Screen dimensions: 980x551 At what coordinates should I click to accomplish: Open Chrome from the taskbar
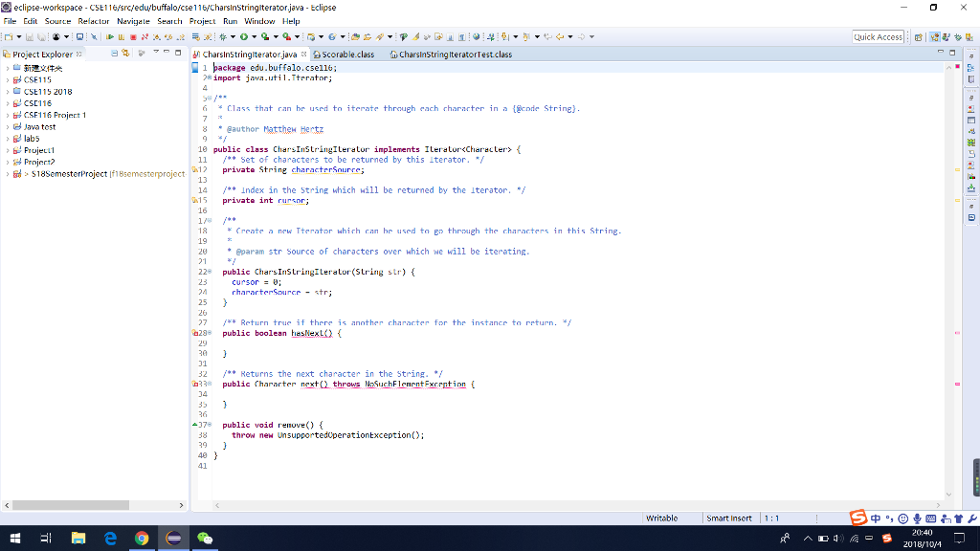tap(142, 537)
